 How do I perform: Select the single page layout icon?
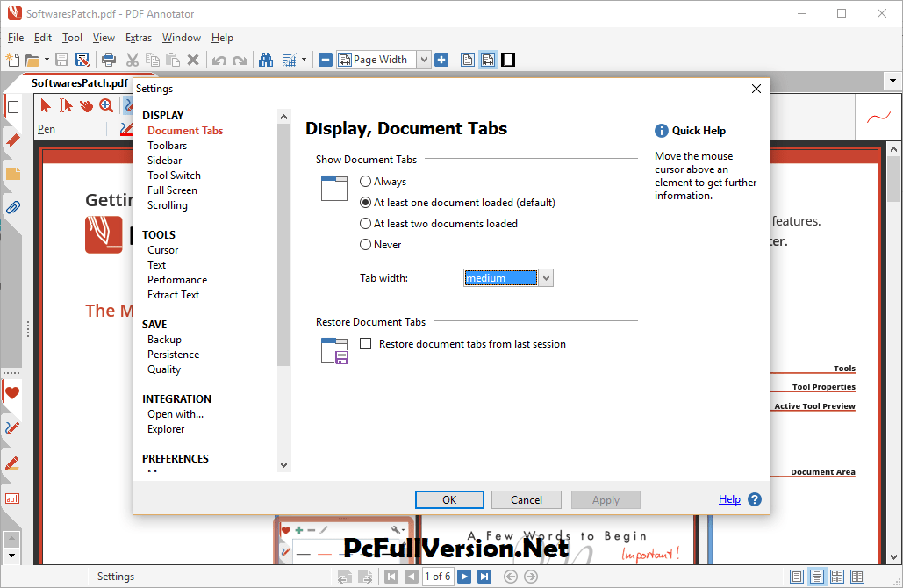pos(797,577)
